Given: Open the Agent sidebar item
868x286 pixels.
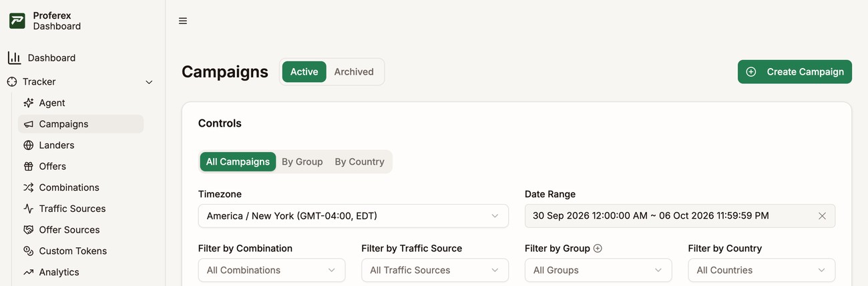Looking at the screenshot, I should 81,103.
